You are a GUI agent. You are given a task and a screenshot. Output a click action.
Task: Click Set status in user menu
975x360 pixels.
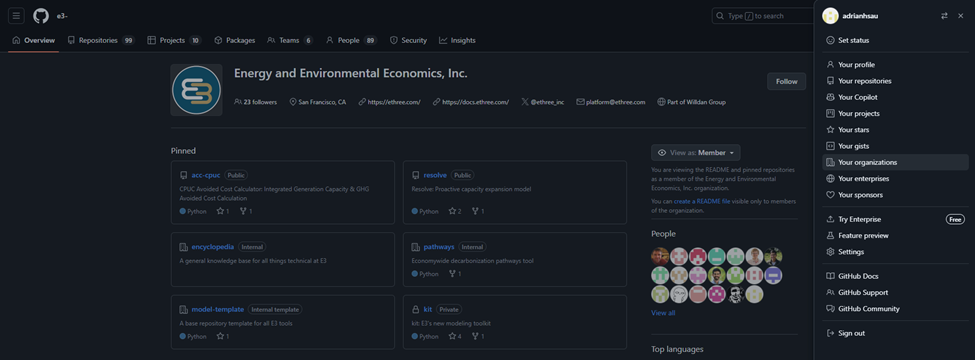(x=895, y=40)
